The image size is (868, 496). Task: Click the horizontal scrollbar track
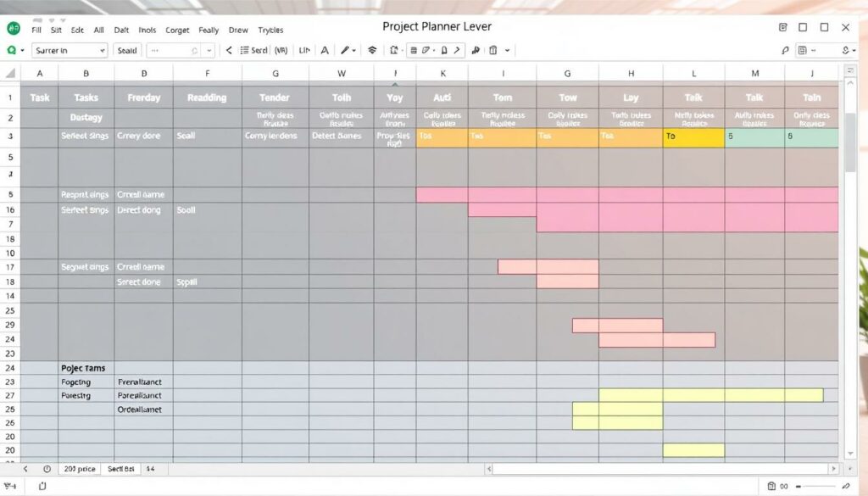(661, 469)
